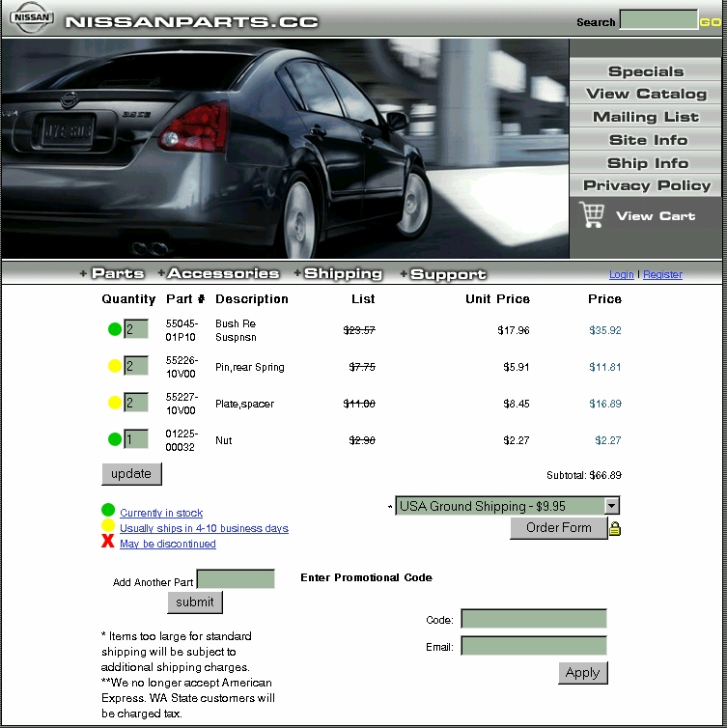Click the Plate,spacer description

tap(244, 404)
